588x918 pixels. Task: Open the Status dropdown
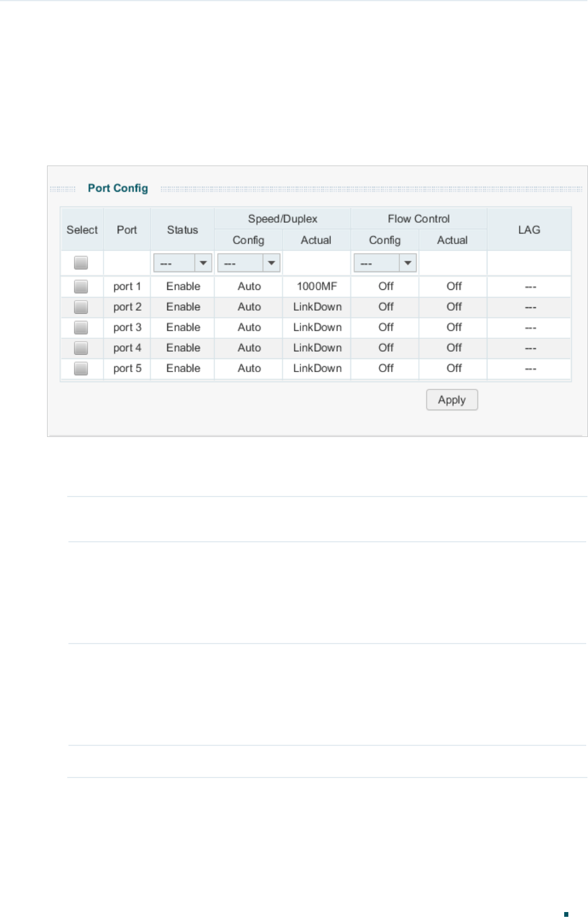pos(182,263)
